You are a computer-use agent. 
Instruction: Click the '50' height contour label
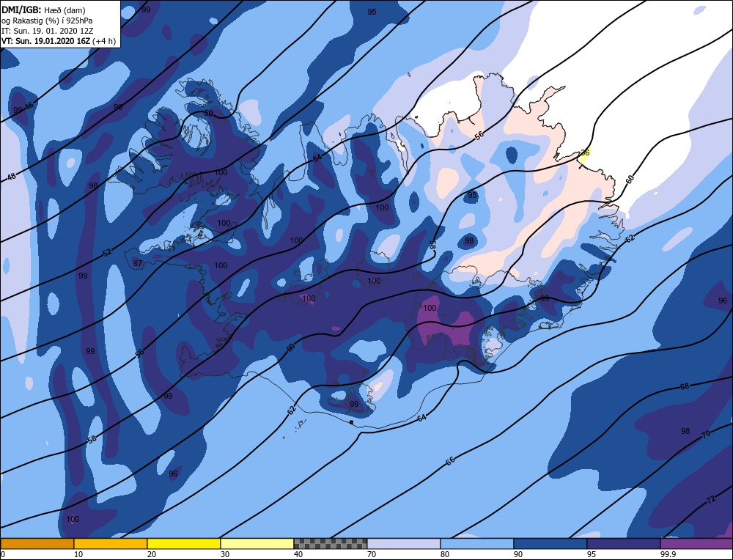(x=208, y=114)
